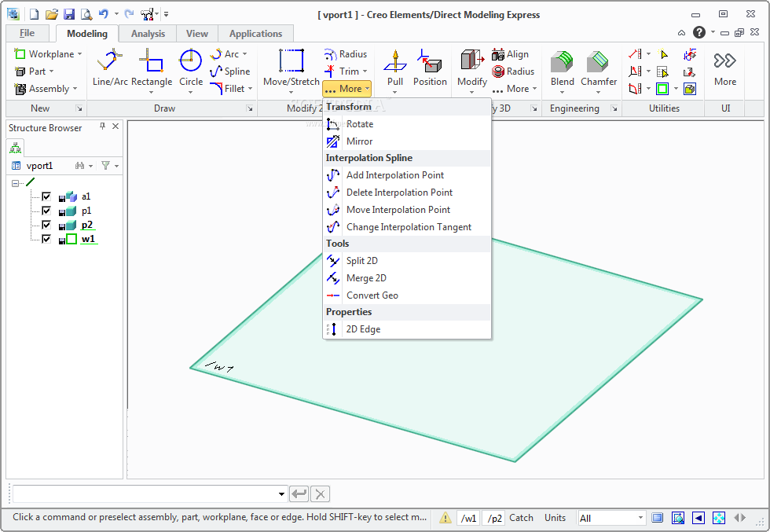Screen dimensions: 770x532
Task: Select the Circle drawing tool
Action: pos(190,69)
